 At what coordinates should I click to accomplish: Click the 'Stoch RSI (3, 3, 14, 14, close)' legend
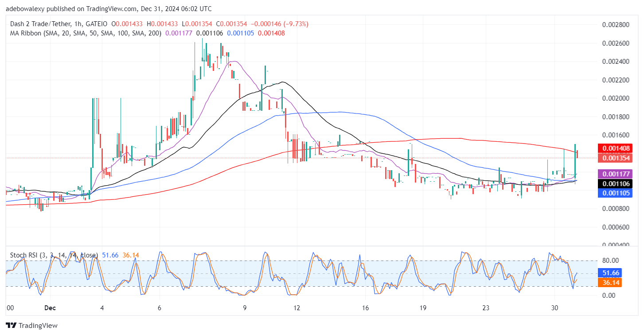54,255
